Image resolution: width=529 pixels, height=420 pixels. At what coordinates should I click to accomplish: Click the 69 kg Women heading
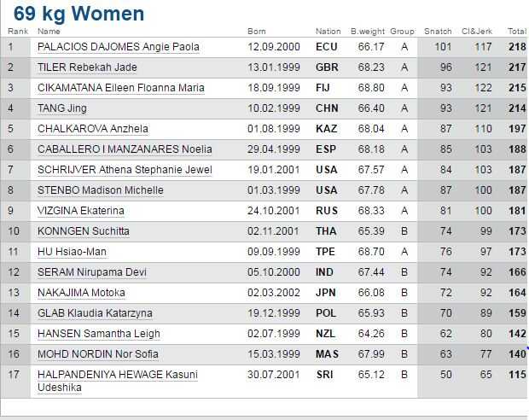click(x=78, y=14)
